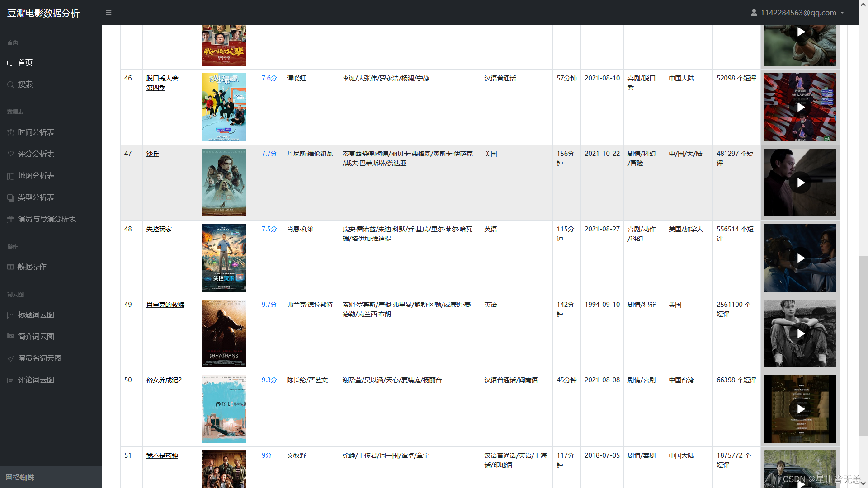868x488 pixels.
Task: Click the layers icon beside 类型分析表
Action: pos(11,197)
